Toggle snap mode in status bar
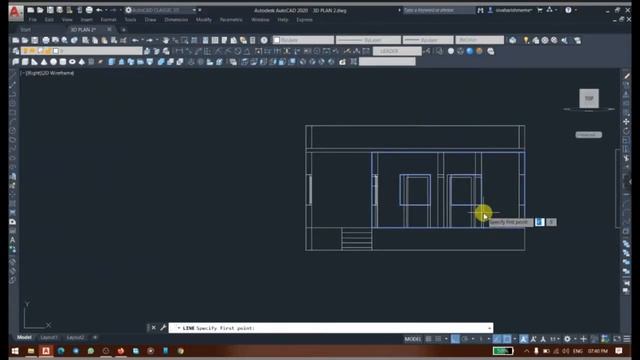The height and width of the screenshot is (360, 640). [438, 339]
